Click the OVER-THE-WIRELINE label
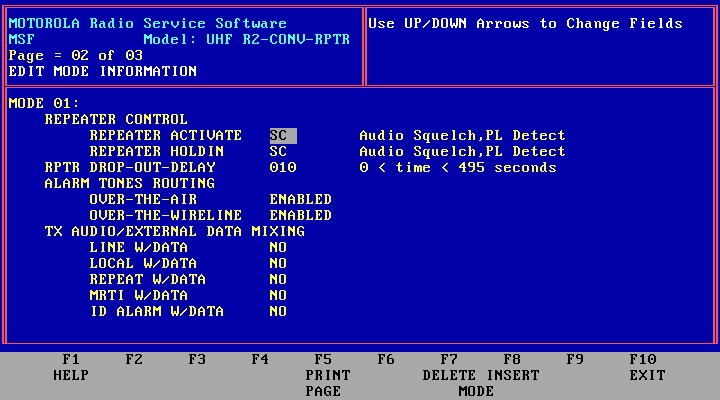 166,215
